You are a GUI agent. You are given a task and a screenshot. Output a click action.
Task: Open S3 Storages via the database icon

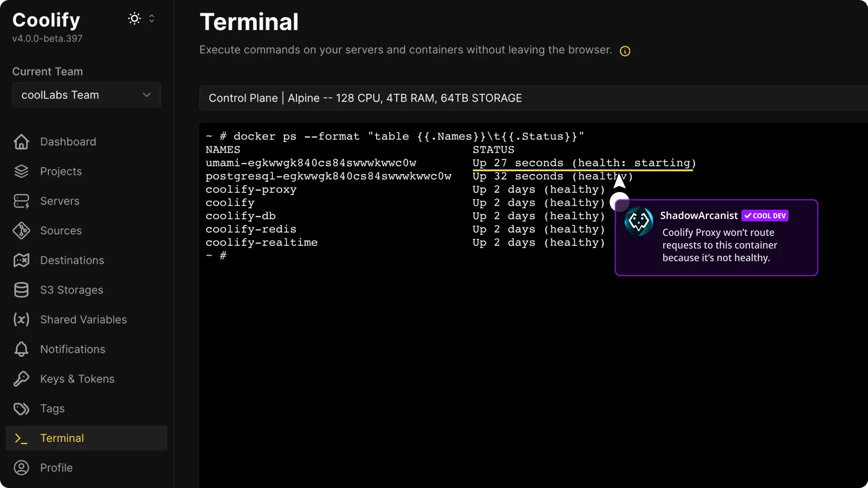tap(21, 290)
